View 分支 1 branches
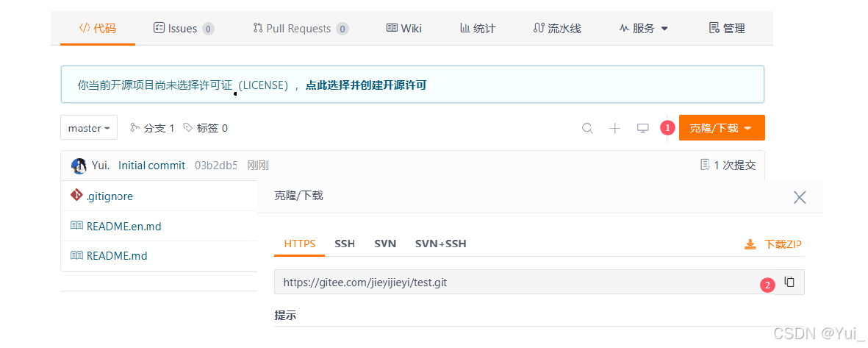The image size is (868, 348). tap(152, 128)
